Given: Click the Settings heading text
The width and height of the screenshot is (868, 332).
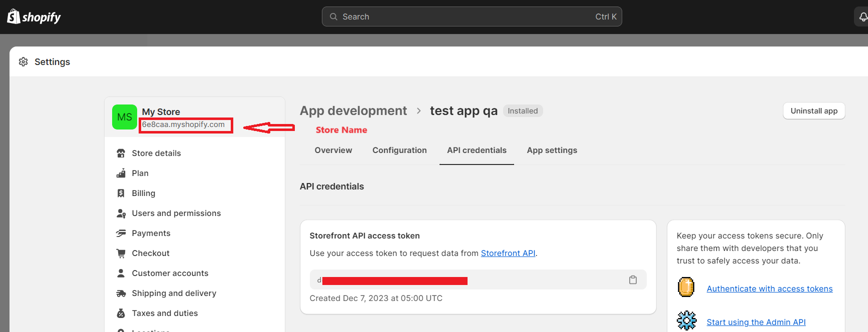Looking at the screenshot, I should [x=52, y=61].
